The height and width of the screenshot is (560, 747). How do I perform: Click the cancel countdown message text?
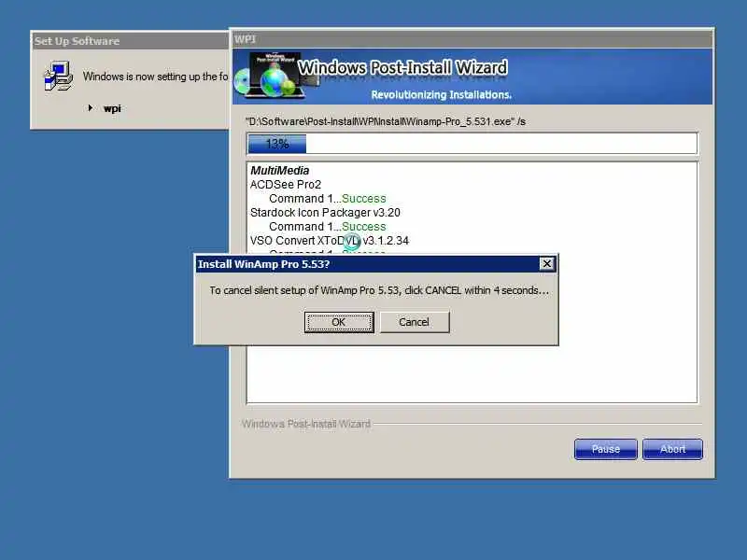[379, 290]
